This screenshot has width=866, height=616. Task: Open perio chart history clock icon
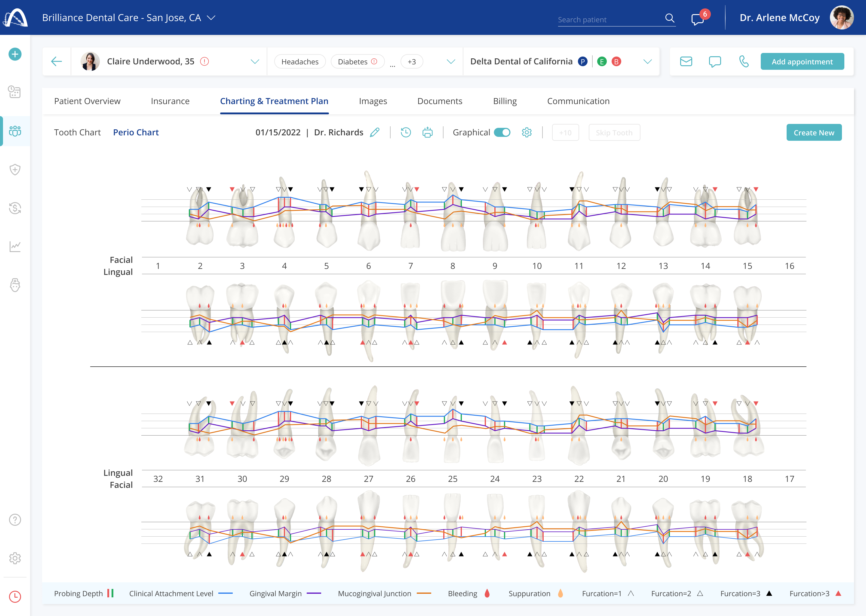pyautogui.click(x=406, y=132)
